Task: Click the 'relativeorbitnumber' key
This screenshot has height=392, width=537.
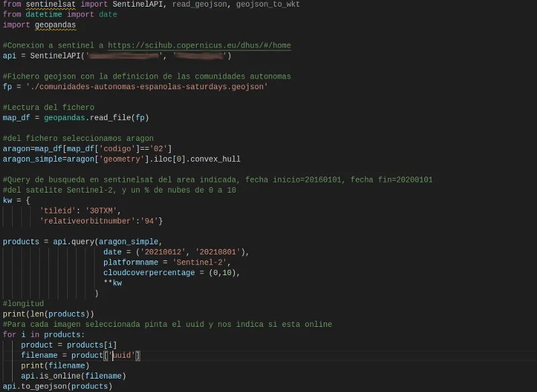Action: coord(87,221)
